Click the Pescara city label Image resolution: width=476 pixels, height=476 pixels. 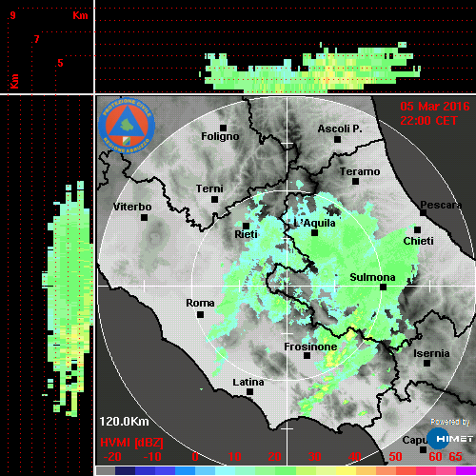[441, 205]
